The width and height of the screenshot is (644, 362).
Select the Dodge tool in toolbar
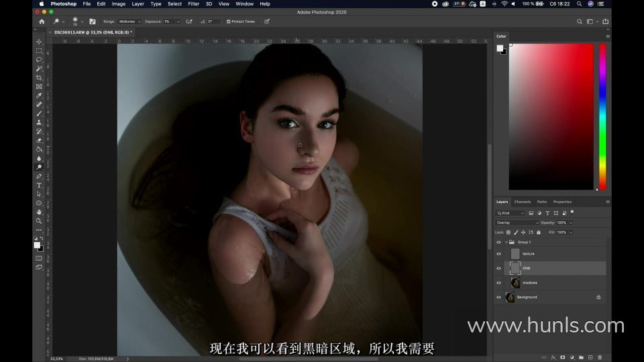(x=39, y=168)
